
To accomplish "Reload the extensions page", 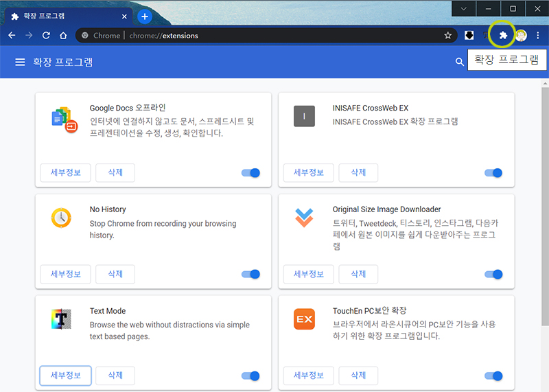I will (46, 36).
